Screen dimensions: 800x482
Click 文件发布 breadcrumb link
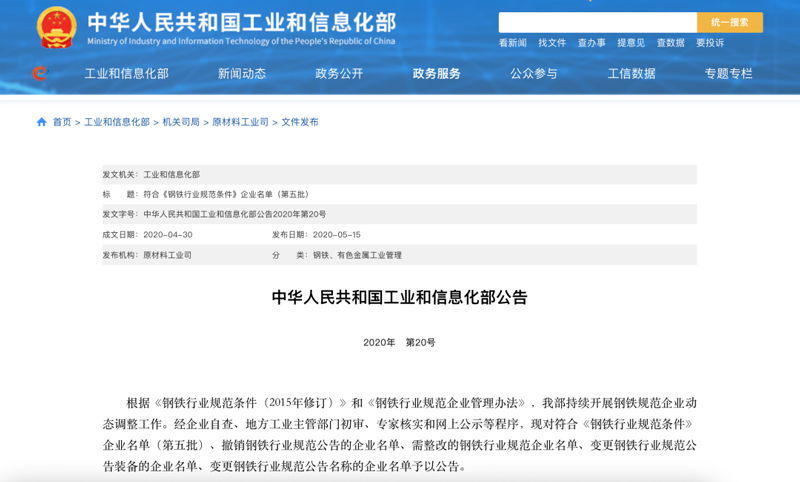[300, 122]
